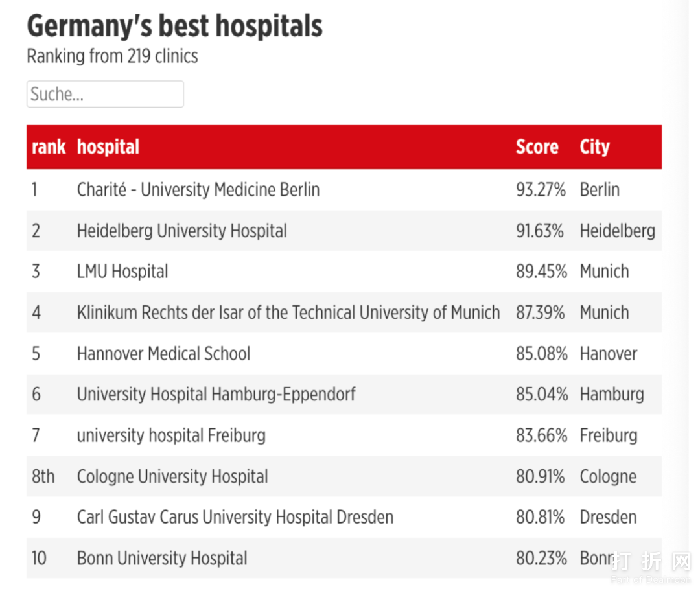The width and height of the screenshot is (700, 591).
Task: Click the Score column header
Action: click(x=537, y=147)
